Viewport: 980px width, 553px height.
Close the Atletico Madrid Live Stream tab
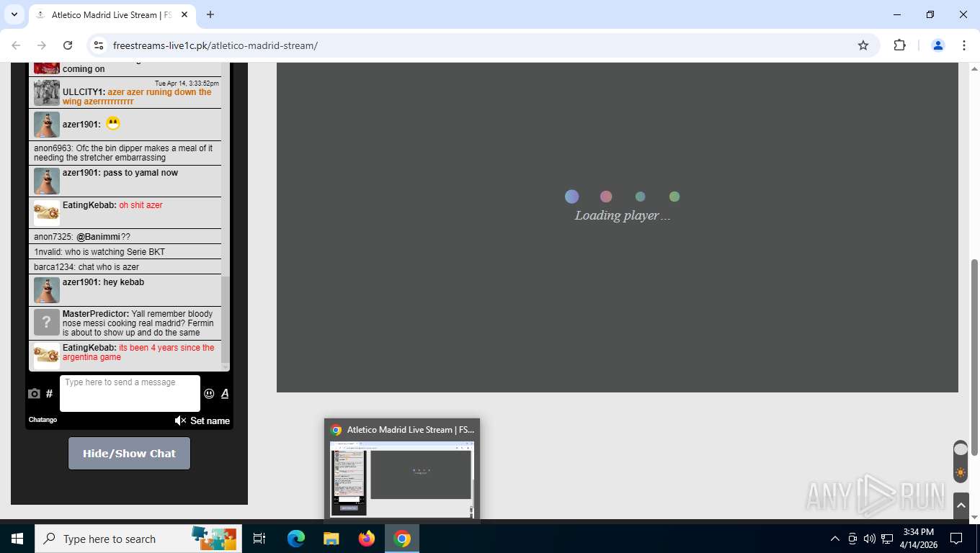[x=184, y=14]
